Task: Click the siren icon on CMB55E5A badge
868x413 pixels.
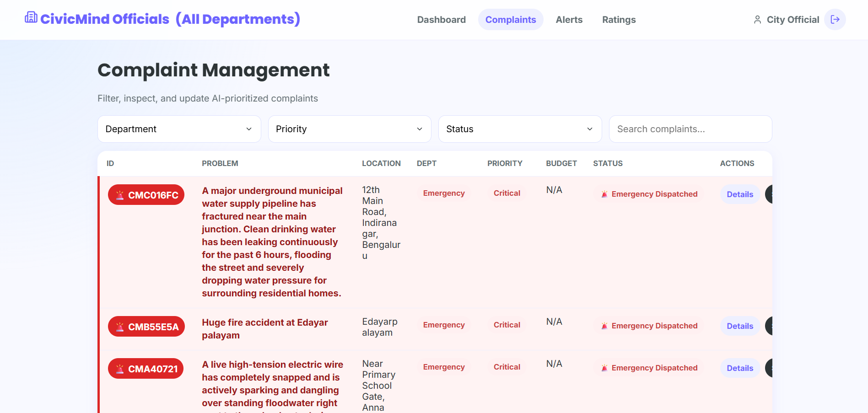Action: (120, 327)
